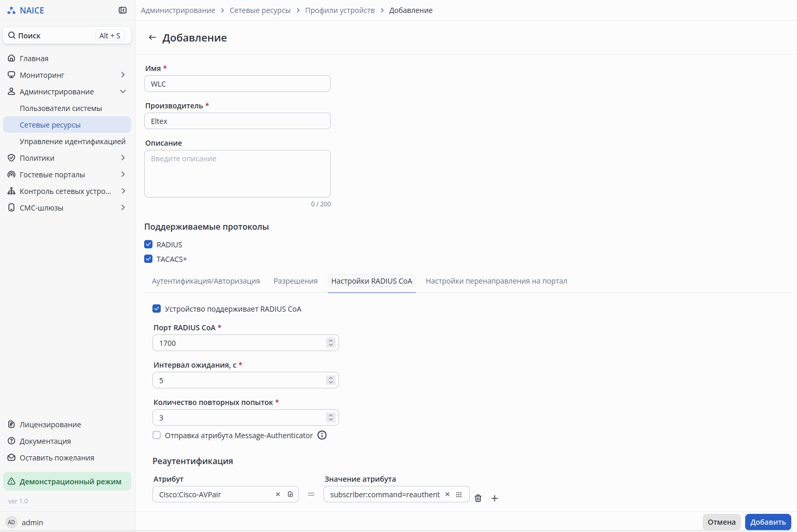
Task: Click into the Описание text area
Action: 237,174
